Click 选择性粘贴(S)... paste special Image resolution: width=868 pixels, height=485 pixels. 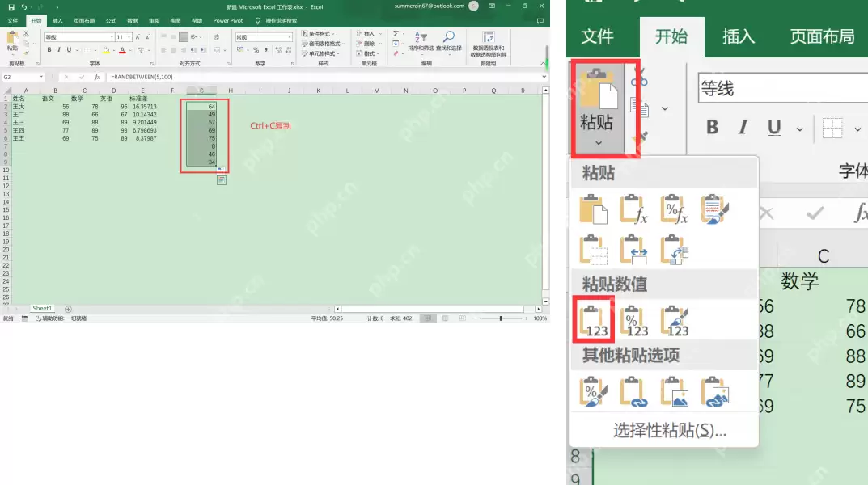pyautogui.click(x=670, y=430)
